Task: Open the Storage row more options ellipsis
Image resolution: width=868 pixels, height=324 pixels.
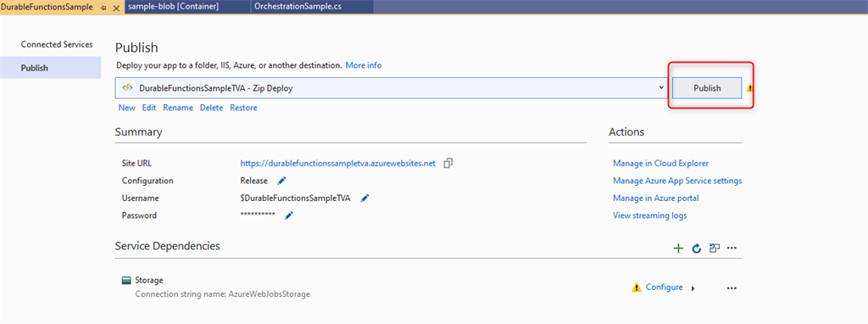Action: click(x=732, y=288)
